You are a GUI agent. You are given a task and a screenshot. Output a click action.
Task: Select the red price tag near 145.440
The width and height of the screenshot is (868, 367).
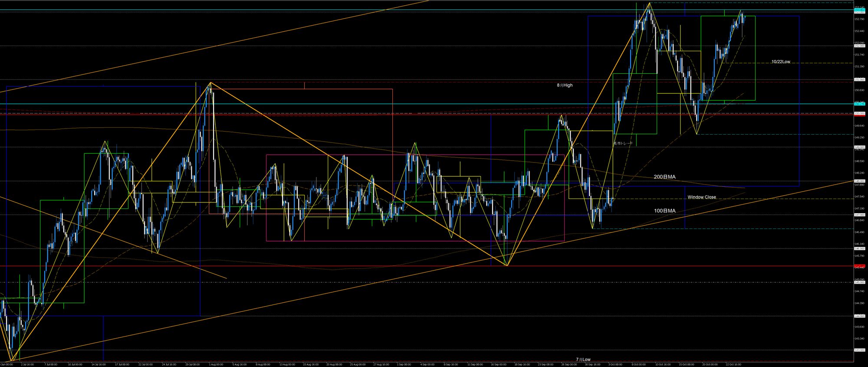(859, 266)
